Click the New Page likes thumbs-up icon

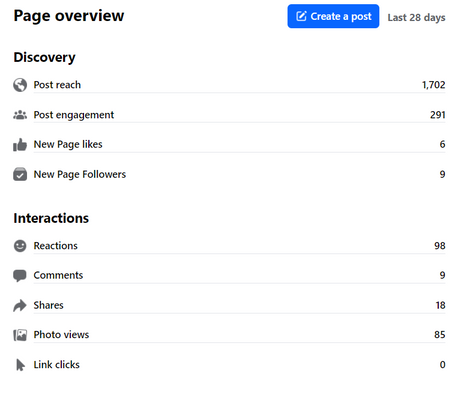(20, 145)
